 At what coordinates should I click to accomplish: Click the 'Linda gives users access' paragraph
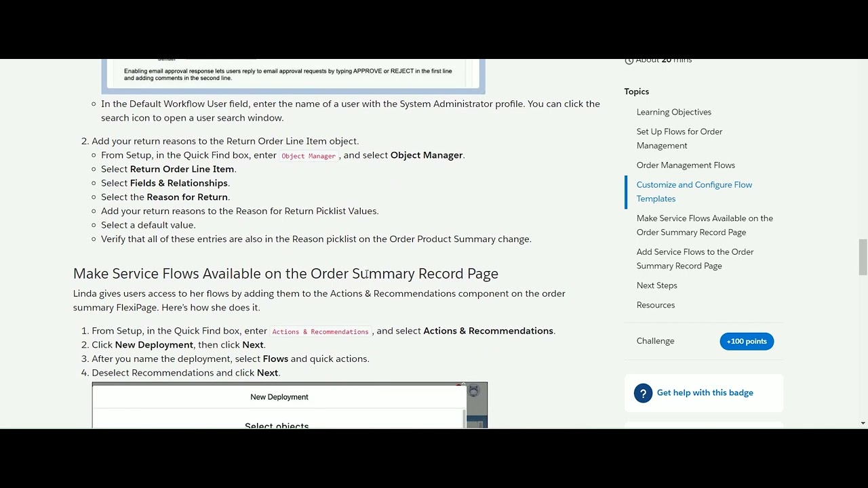coord(319,300)
